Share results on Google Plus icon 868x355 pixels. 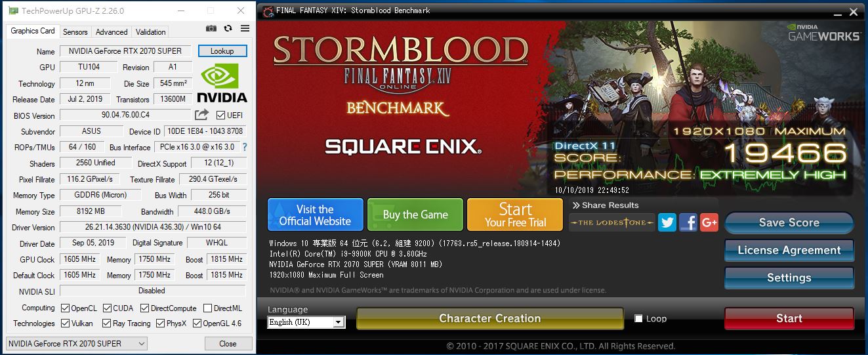(x=709, y=222)
